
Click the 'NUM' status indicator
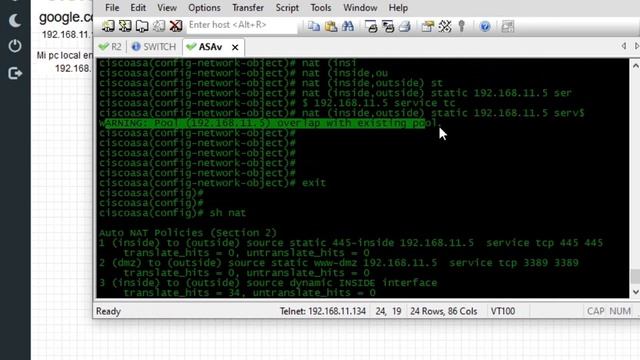620,311
